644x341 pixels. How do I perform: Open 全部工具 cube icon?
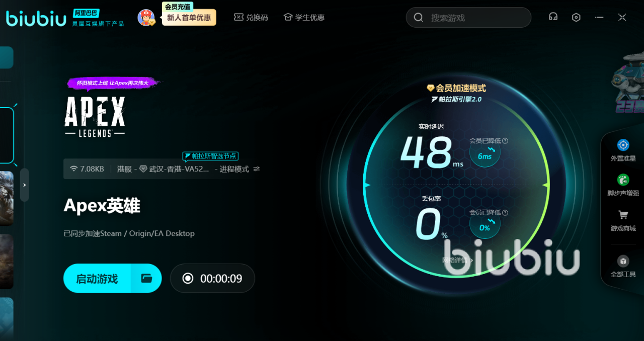623,266
